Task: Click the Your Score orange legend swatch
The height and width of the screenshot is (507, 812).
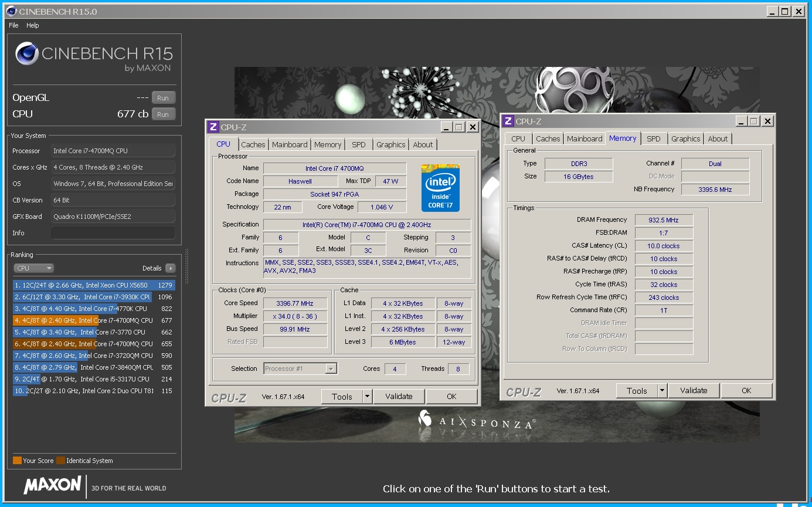Action: click(17, 461)
